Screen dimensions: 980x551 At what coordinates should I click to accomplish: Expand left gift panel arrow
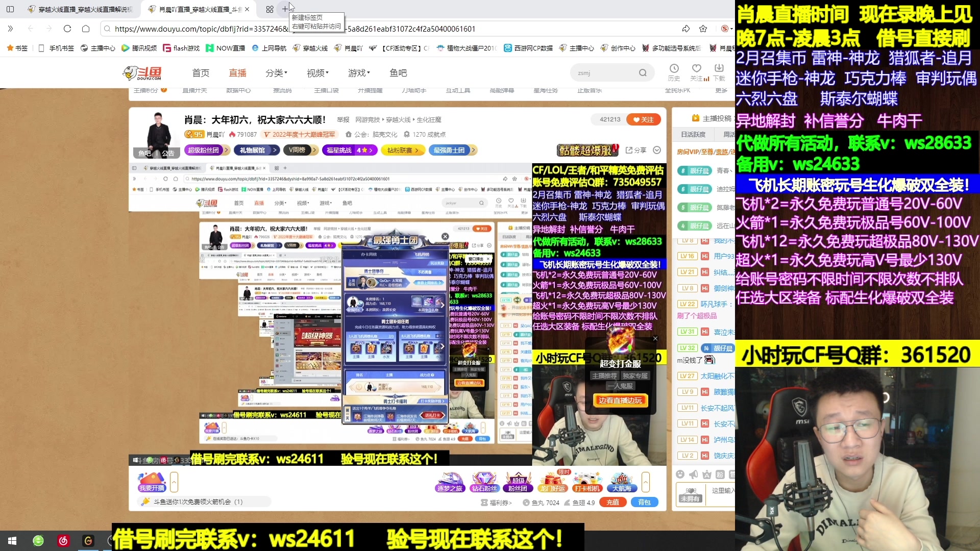click(x=174, y=482)
